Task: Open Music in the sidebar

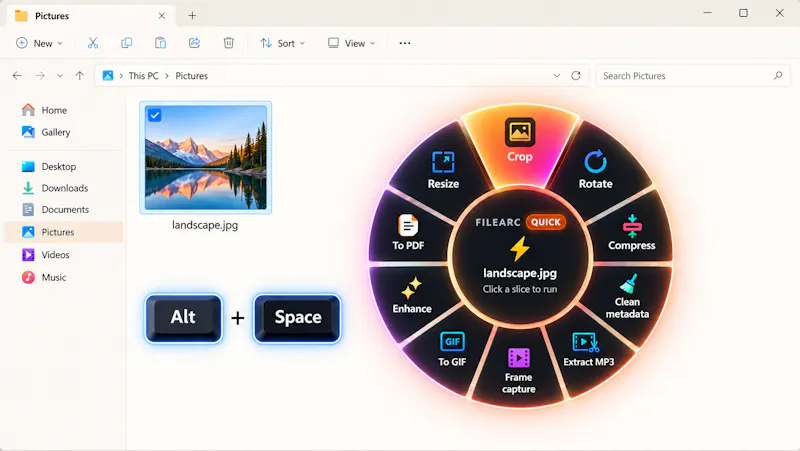Action: coord(64,277)
